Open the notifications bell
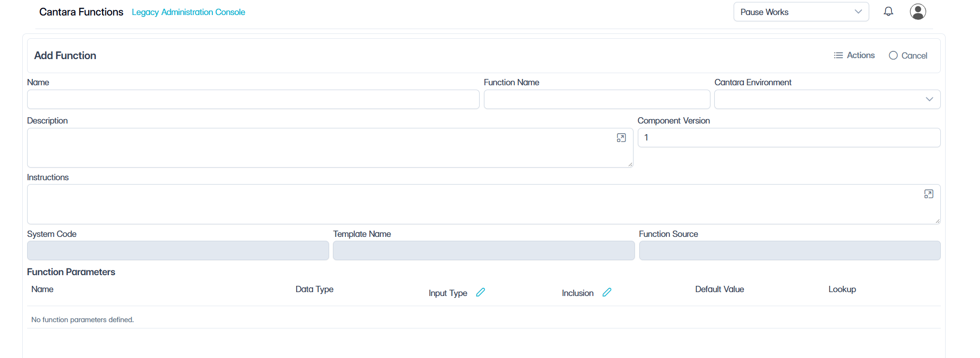The image size is (980, 358). click(888, 11)
